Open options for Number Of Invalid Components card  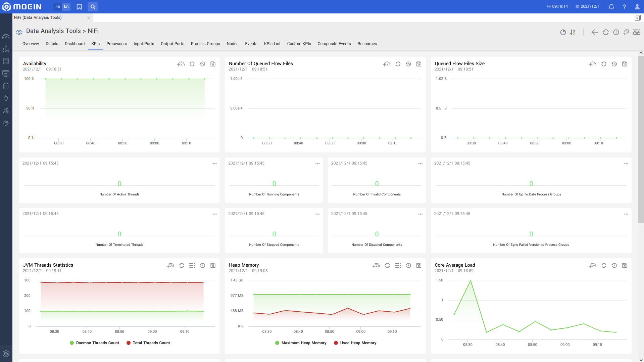(x=420, y=164)
